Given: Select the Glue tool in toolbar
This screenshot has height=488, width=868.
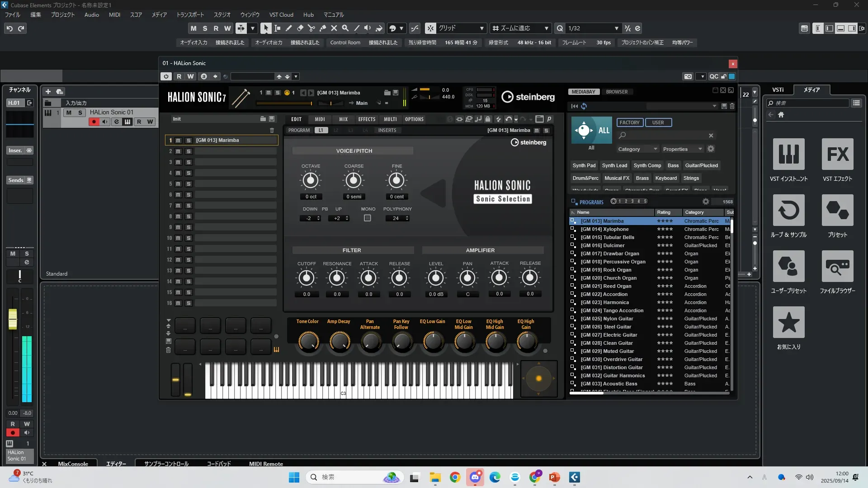Looking at the screenshot, I should (322, 28).
